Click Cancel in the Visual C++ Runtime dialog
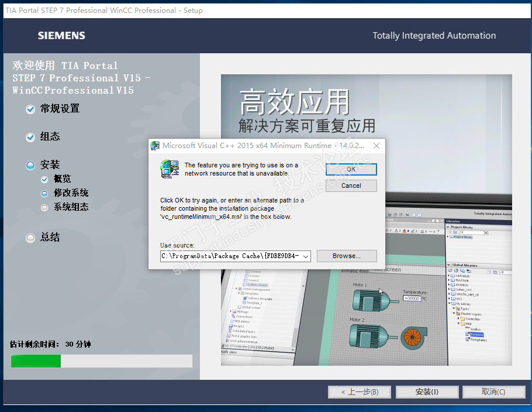Image resolution: width=532 pixels, height=412 pixels. [351, 186]
